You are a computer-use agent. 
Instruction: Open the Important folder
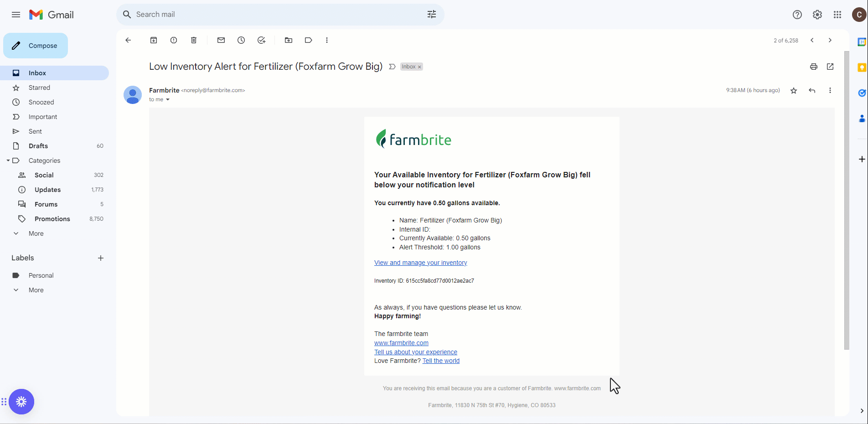(55, 117)
